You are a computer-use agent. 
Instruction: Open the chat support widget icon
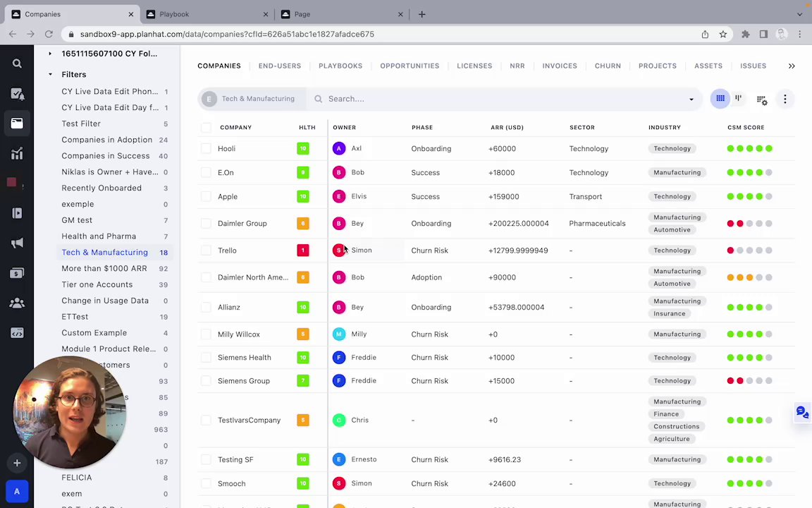(x=802, y=413)
